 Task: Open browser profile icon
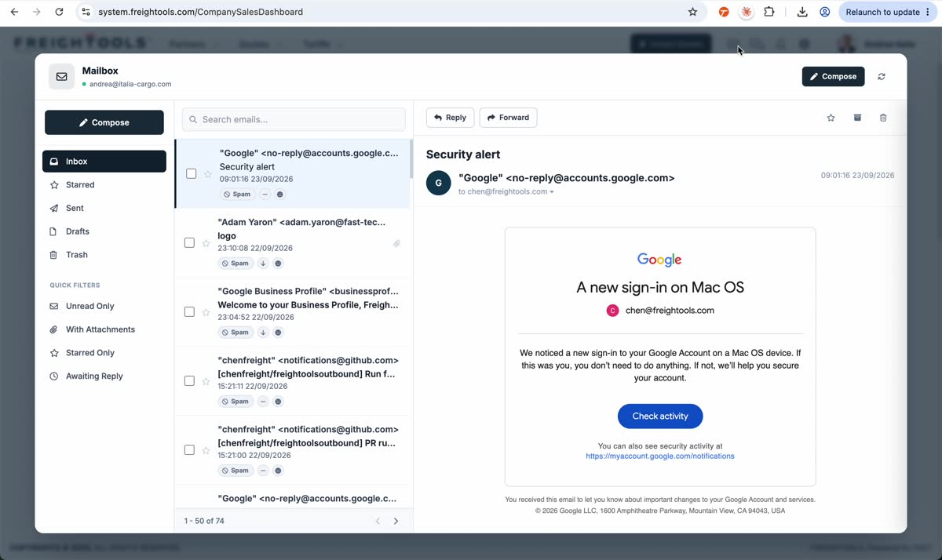[825, 12]
